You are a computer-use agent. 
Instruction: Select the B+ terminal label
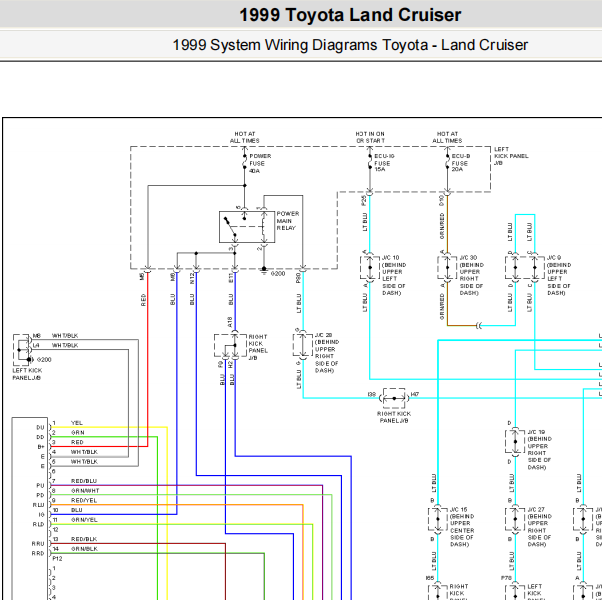coord(41,447)
